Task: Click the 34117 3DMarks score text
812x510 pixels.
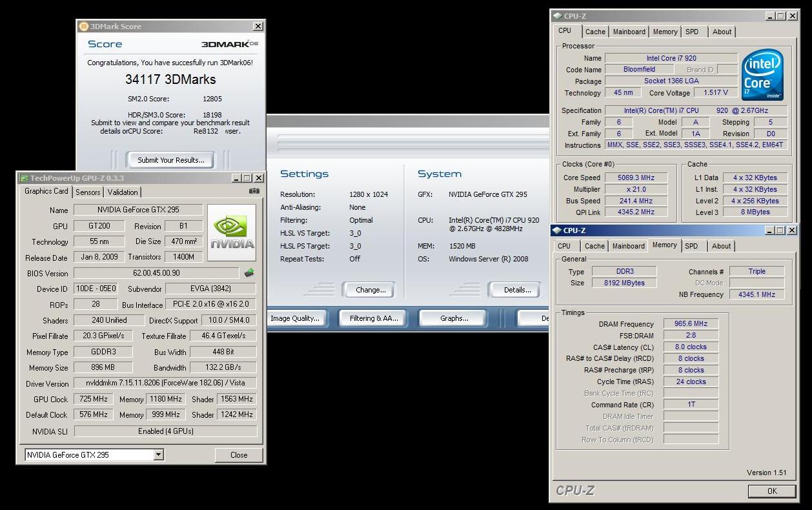Action: tap(170, 79)
